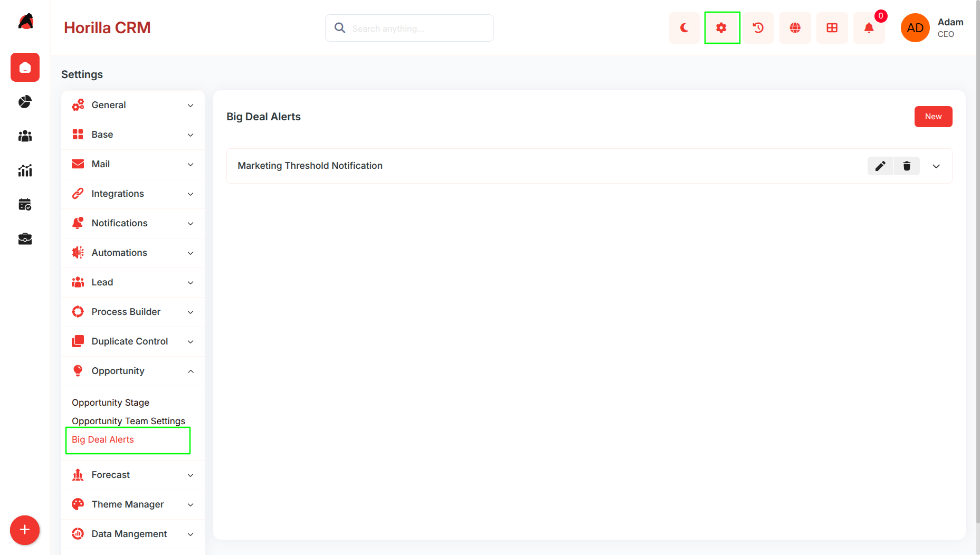
Task: Expand the General settings section
Action: pyautogui.click(x=133, y=105)
